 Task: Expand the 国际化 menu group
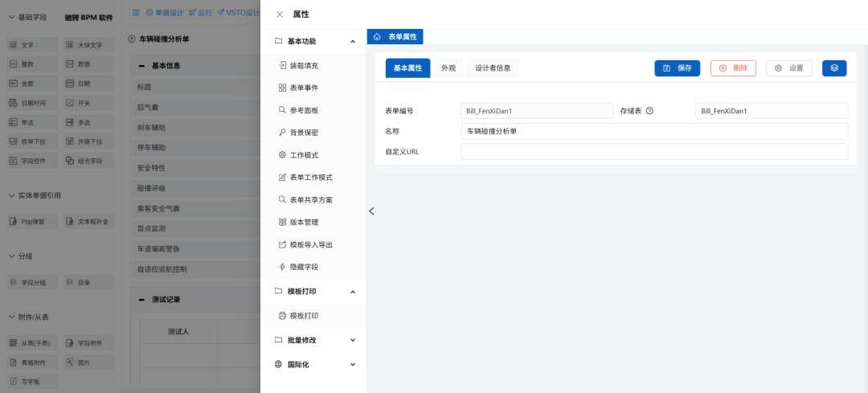[x=353, y=365]
